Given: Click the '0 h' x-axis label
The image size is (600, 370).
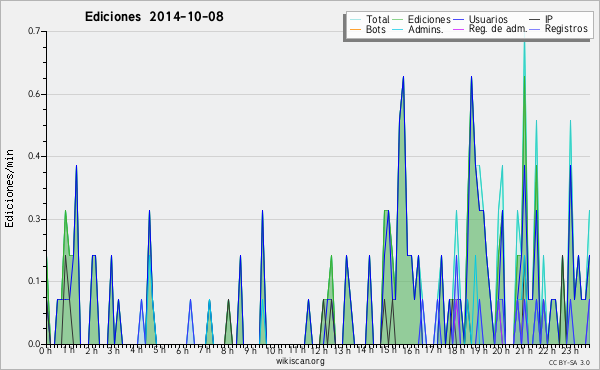Looking at the screenshot, I should pyautogui.click(x=46, y=350).
